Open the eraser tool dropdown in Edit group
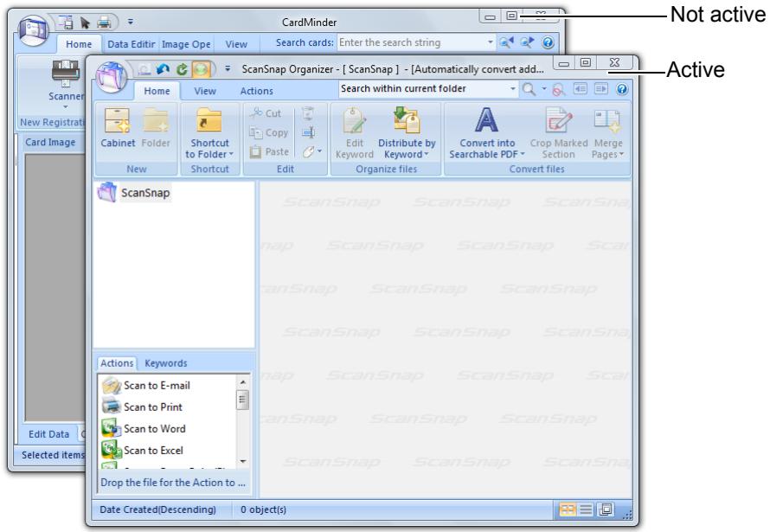 pyautogui.click(x=320, y=151)
